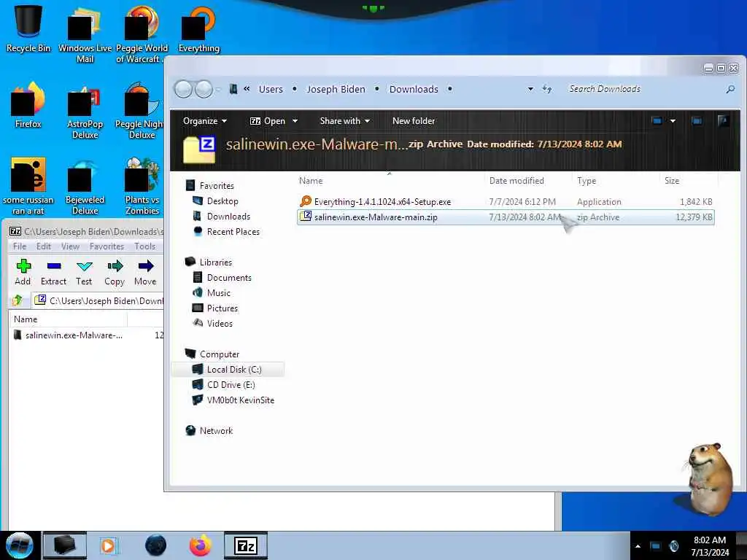Open the Favorites menu in 7-Zip
The height and width of the screenshot is (560, 747).
(107, 246)
